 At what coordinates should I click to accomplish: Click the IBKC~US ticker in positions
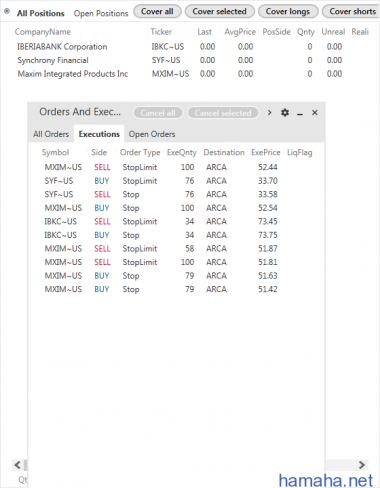point(168,47)
